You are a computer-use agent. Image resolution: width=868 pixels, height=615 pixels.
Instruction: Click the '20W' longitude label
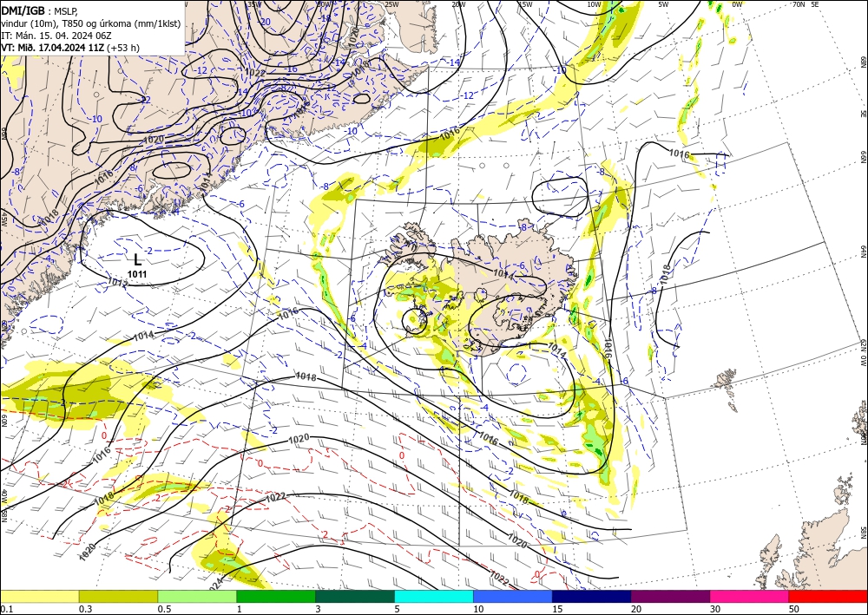[x=458, y=4]
